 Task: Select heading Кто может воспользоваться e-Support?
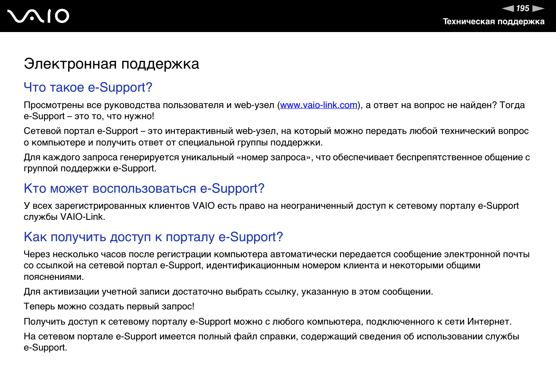144,189
